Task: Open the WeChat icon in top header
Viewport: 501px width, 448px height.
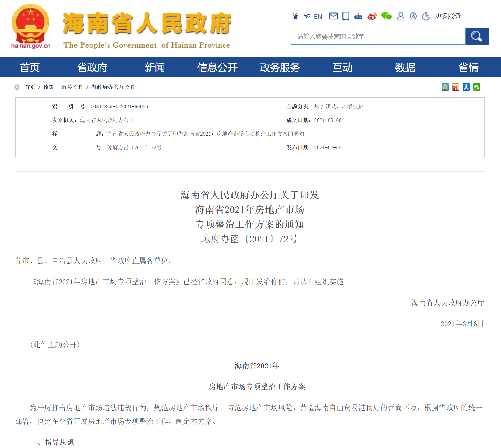Action: click(x=386, y=16)
